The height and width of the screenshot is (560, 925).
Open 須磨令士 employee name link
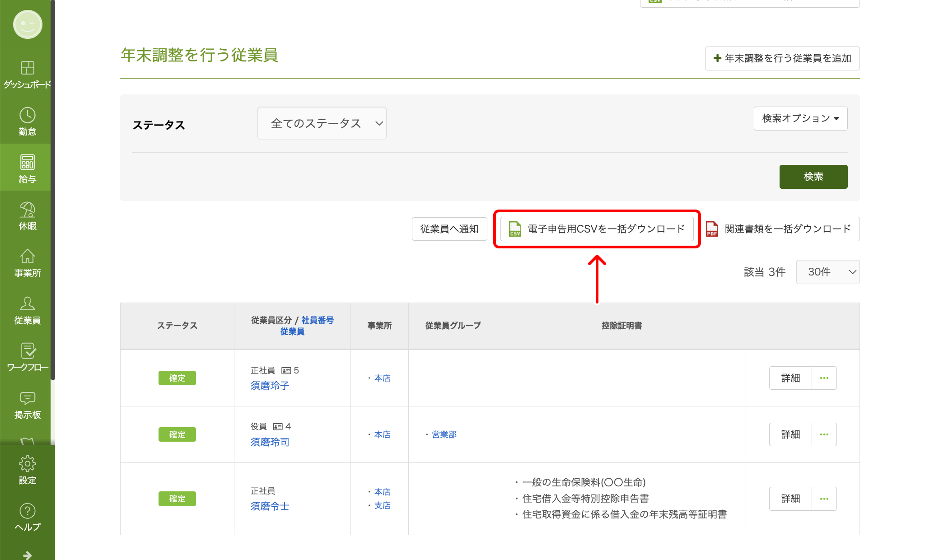pos(270,506)
